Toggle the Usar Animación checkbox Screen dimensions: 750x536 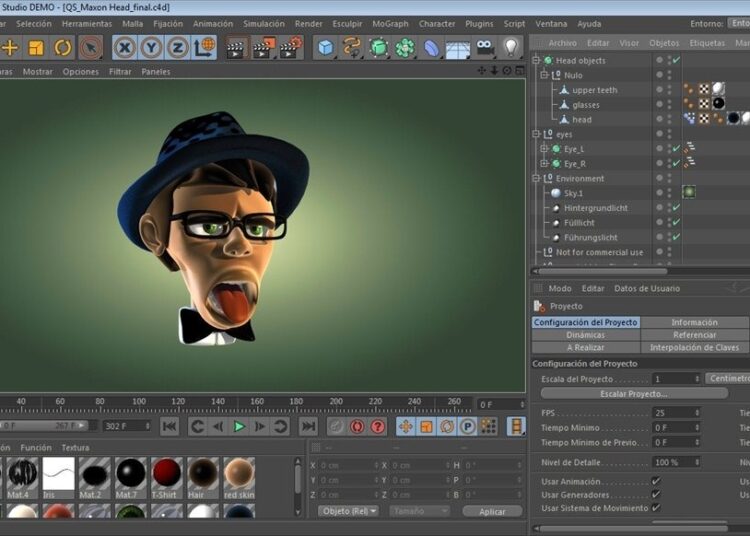(656, 481)
